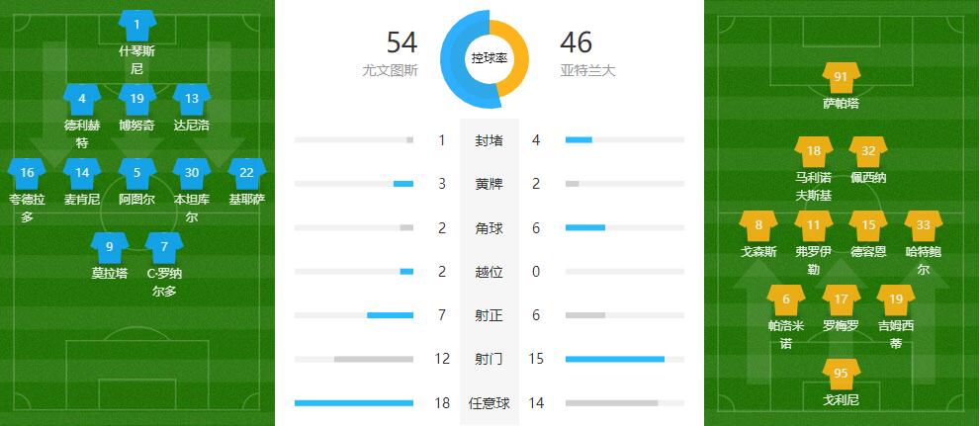
Task: Click the 任意球 blue bar for Juventus
Action: pyautogui.click(x=354, y=403)
